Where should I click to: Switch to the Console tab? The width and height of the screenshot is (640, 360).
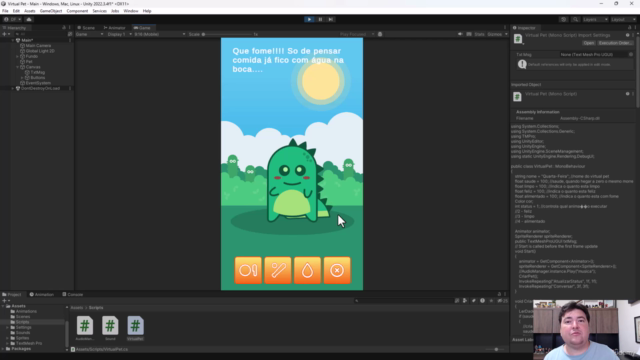73,294
